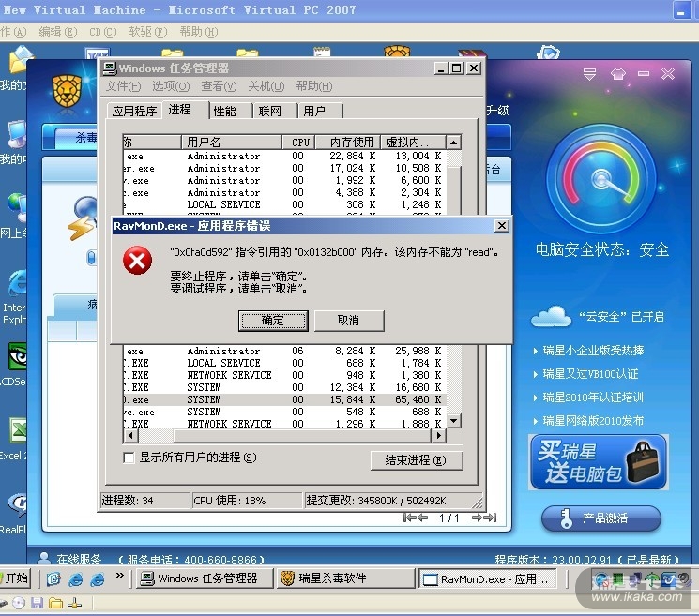Click 在线服务 link in Rising footer
This screenshot has width=699, height=616.
pyautogui.click(x=79, y=559)
